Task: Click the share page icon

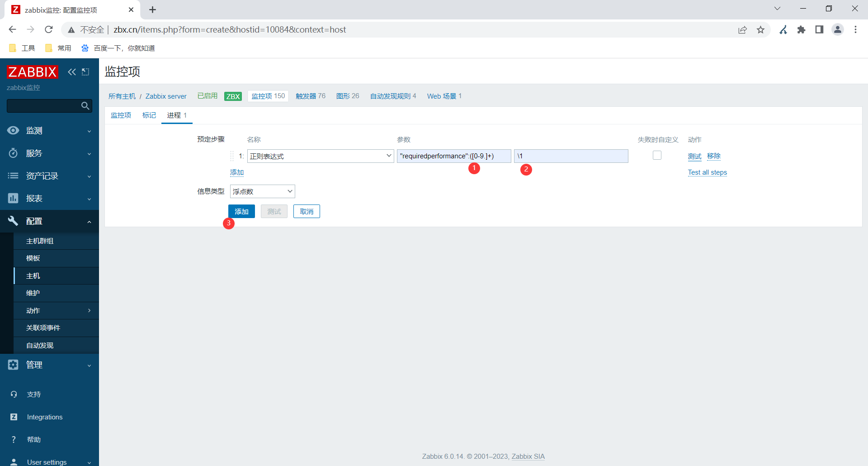Action: point(742,30)
